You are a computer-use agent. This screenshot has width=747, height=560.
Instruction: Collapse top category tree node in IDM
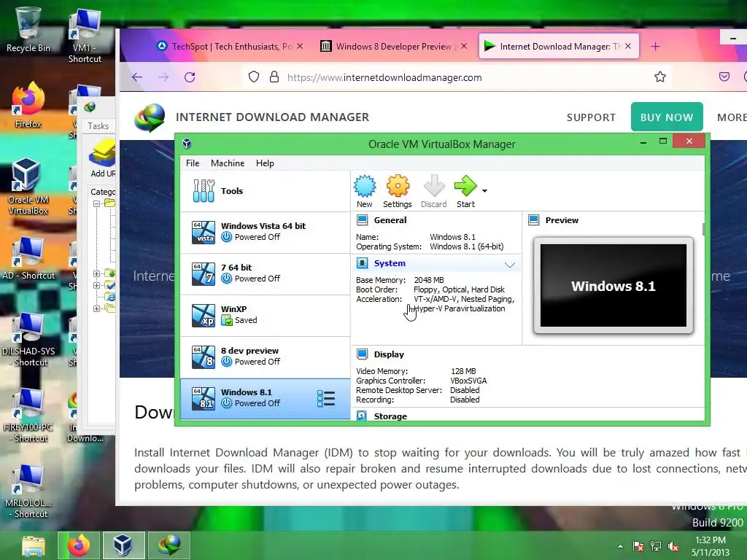97,203
